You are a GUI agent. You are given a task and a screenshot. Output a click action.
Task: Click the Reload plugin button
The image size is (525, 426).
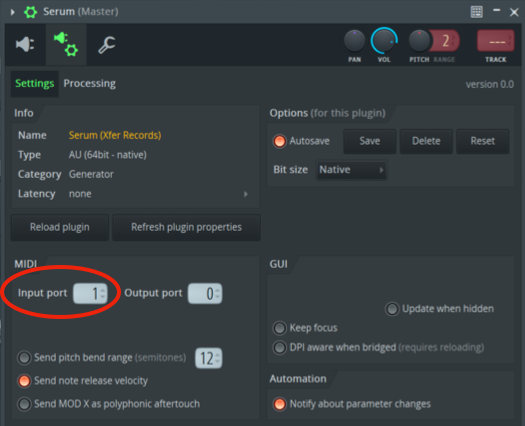coord(60,227)
